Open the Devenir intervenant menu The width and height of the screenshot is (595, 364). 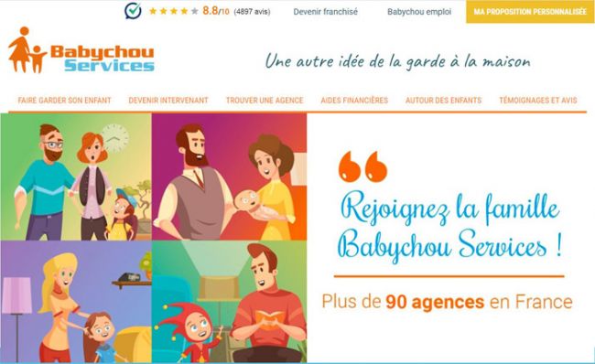coord(168,101)
